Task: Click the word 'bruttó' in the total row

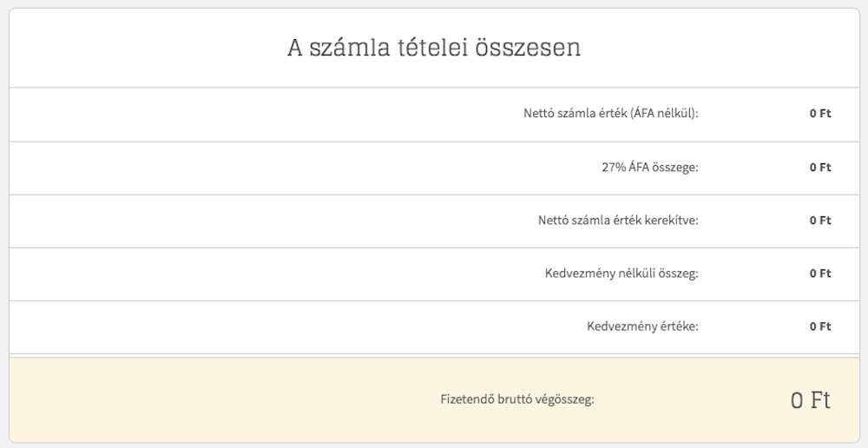Action: 499,399
